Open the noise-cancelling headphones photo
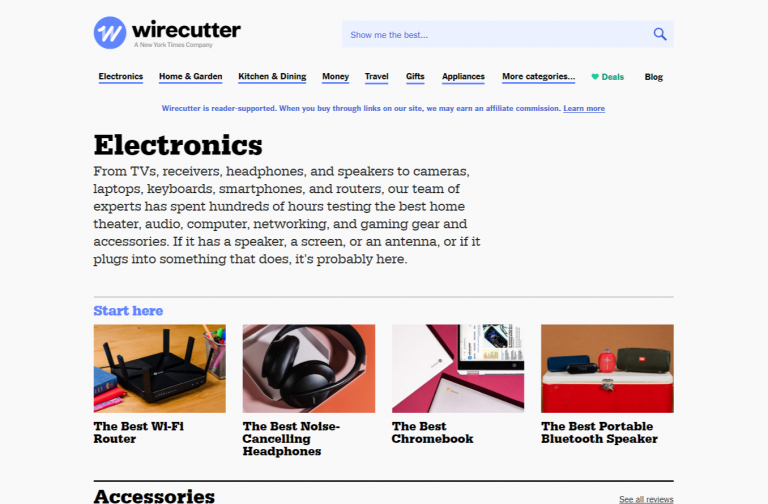The width and height of the screenshot is (768, 504). coord(309,368)
